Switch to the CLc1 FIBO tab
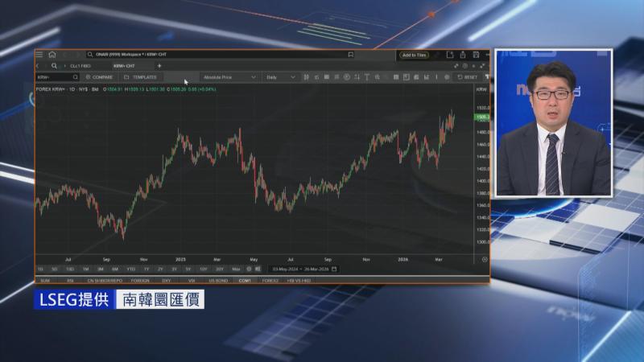The image size is (644, 362). pyautogui.click(x=80, y=66)
